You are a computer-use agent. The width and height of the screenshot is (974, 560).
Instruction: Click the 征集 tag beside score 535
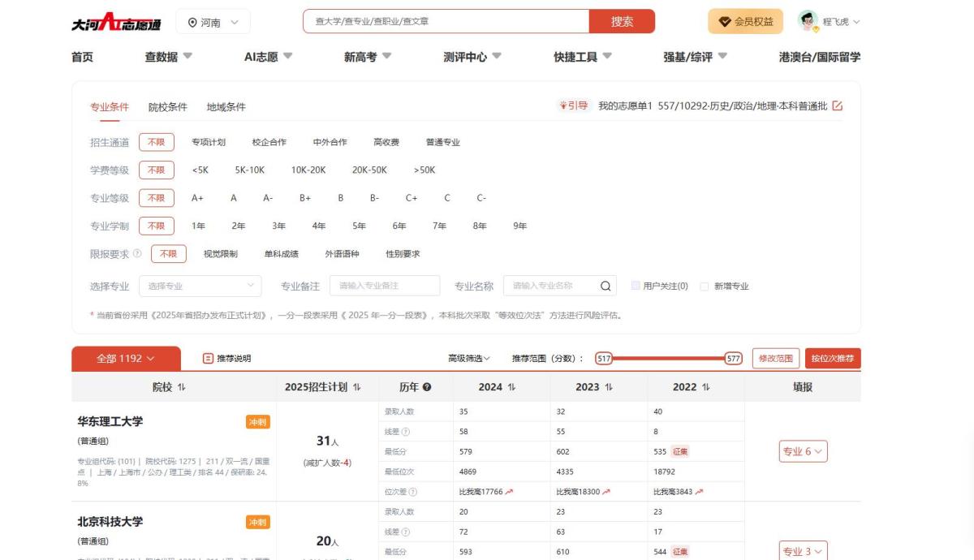click(x=680, y=452)
